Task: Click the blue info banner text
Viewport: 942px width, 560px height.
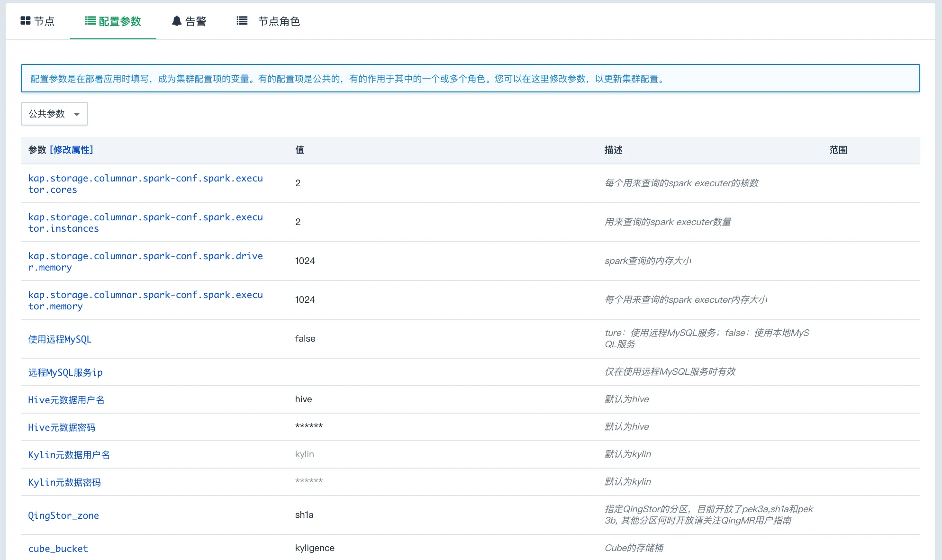Action: (x=349, y=79)
